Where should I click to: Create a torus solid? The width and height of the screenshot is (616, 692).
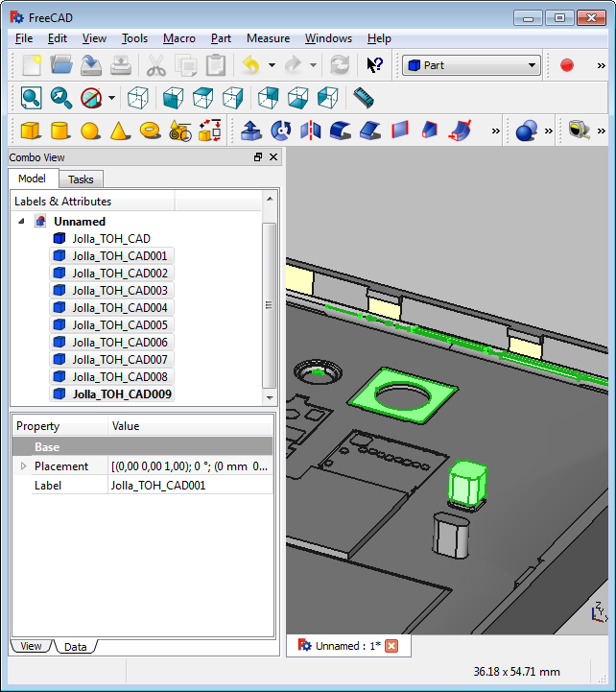tap(150, 131)
